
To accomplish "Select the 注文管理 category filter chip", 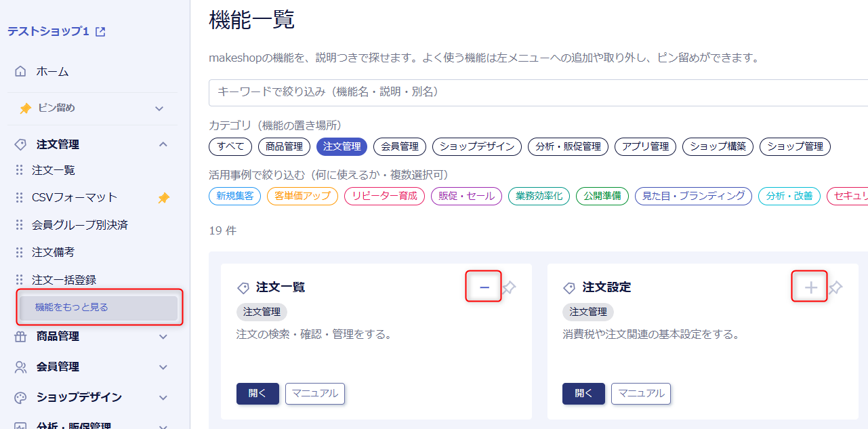I will click(342, 146).
